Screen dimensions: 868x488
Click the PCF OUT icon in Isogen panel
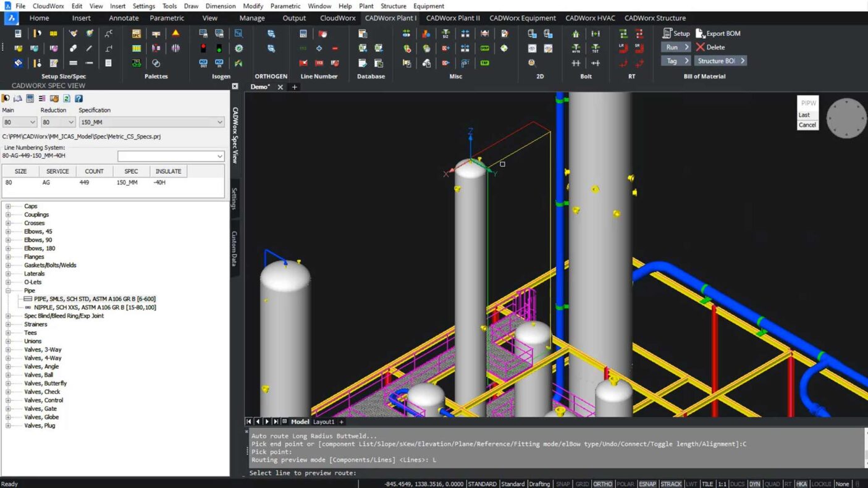(x=203, y=63)
